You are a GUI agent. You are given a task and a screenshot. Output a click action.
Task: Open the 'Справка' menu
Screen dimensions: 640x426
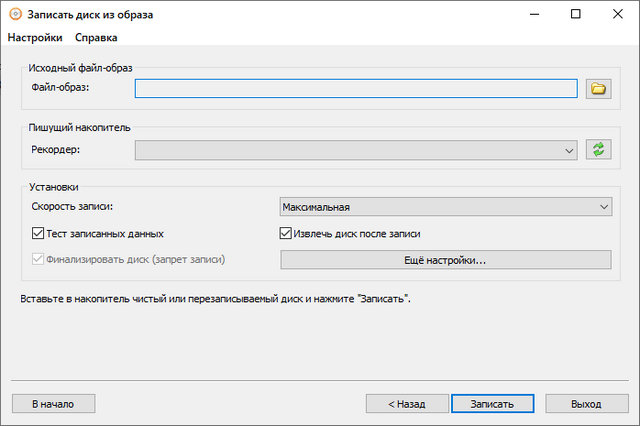pyautogui.click(x=96, y=38)
